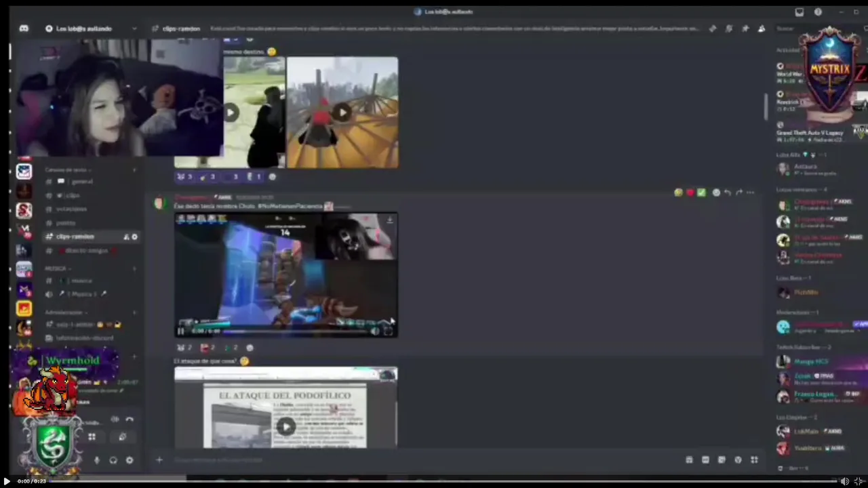Click message input field
The width and height of the screenshot is (868, 488).
pyautogui.click(x=420, y=460)
